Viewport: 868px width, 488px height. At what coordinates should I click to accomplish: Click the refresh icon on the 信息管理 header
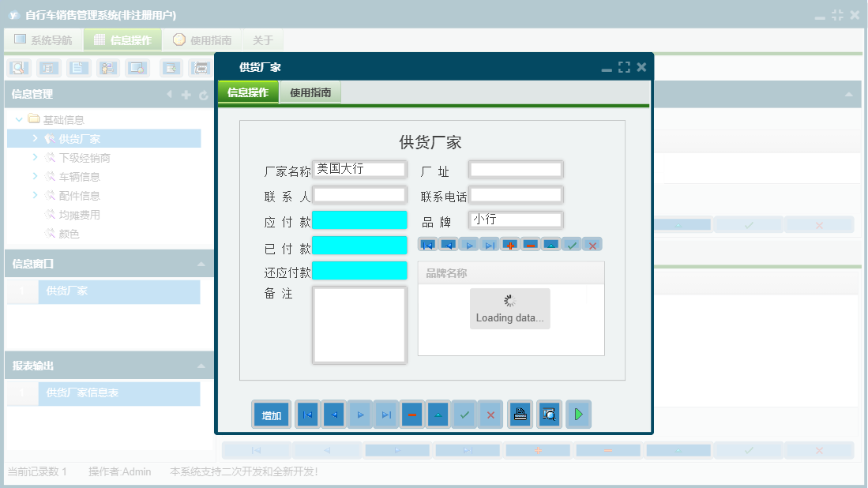coord(205,95)
